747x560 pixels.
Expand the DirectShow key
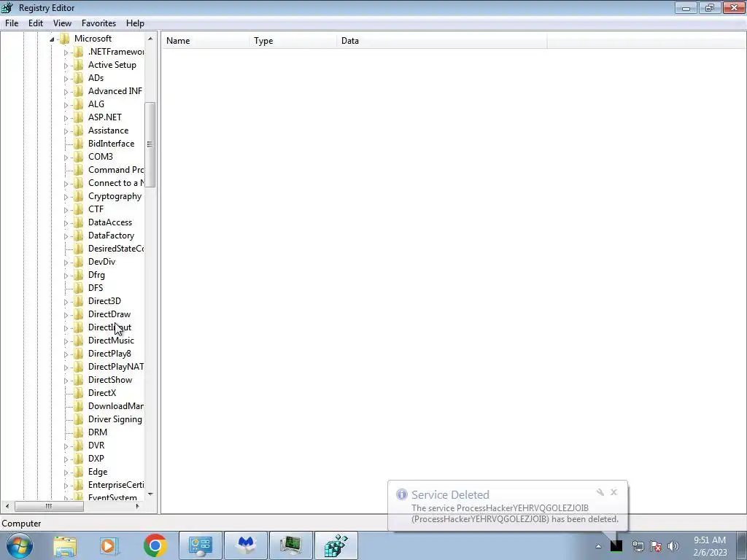(66, 381)
